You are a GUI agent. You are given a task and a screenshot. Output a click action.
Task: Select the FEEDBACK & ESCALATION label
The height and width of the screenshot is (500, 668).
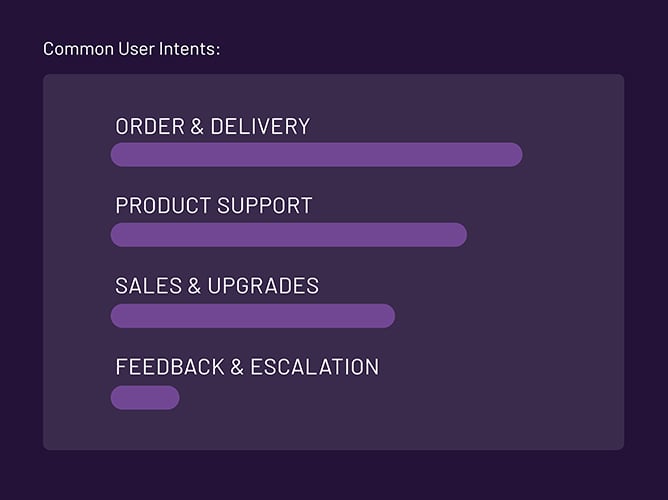click(x=247, y=367)
